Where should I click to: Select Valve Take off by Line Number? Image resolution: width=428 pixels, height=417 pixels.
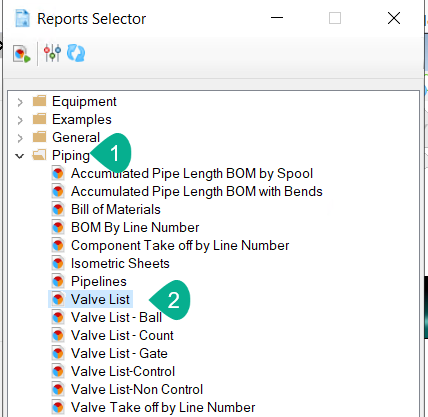tap(163, 407)
